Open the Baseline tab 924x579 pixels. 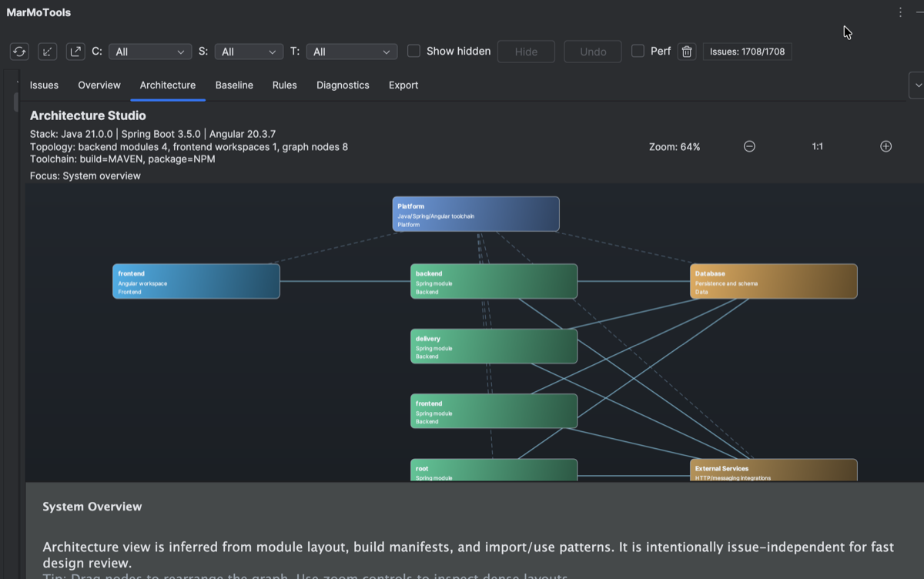click(x=234, y=85)
